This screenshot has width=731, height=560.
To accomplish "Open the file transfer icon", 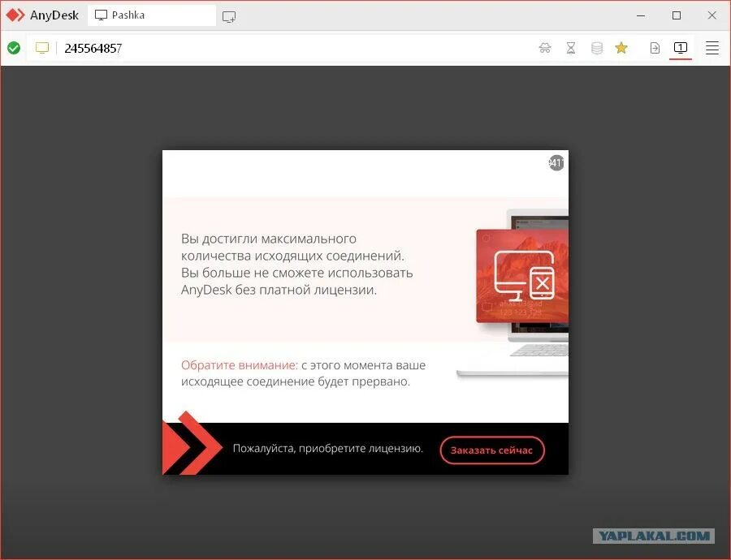I will pos(655,48).
